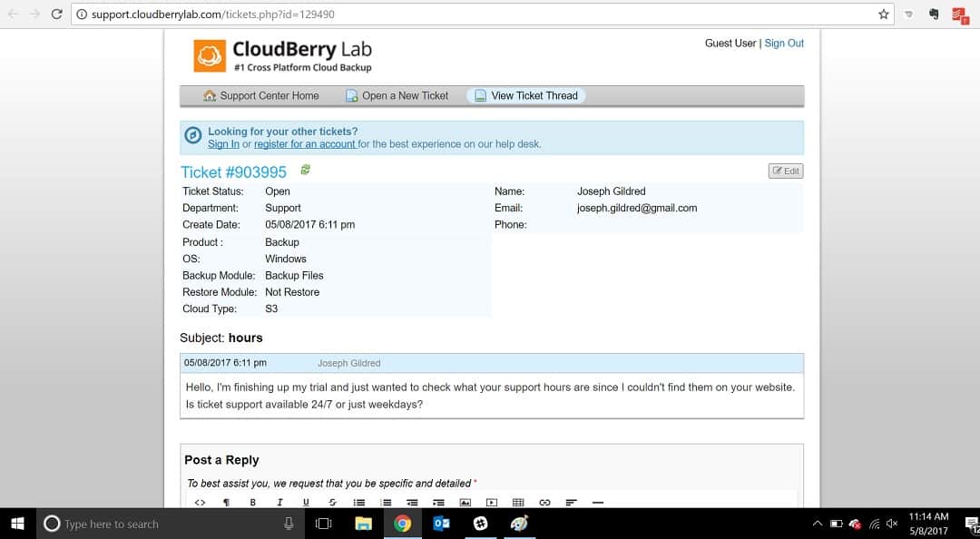980x539 pixels.
Task: Click the muted volume tray icon
Action: tap(893, 524)
